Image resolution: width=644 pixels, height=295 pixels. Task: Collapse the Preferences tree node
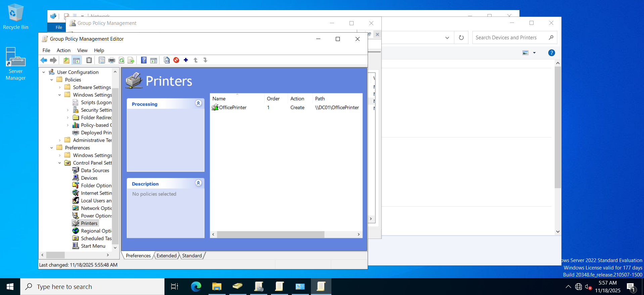coord(52,148)
